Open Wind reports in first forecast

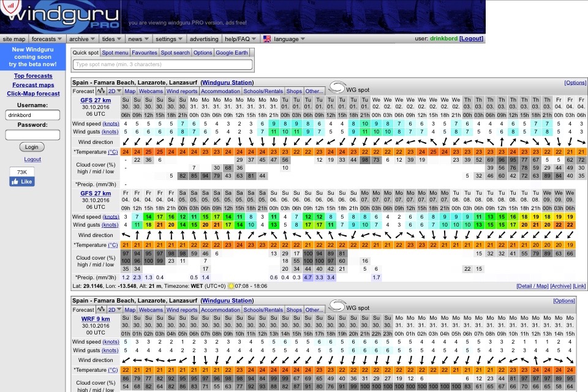[182, 91]
